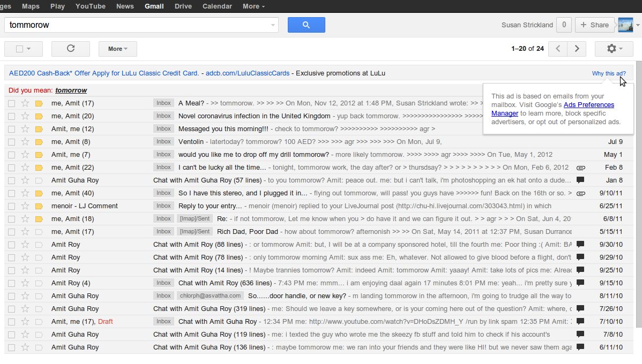642x364 pixels.
Task: Star the 'Ventolin' conversation
Action: pyautogui.click(x=25, y=142)
